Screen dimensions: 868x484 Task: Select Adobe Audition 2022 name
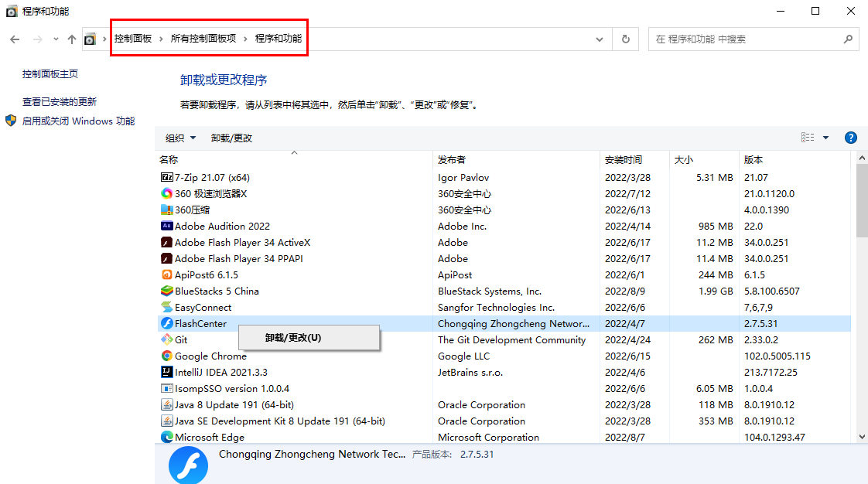click(x=222, y=227)
